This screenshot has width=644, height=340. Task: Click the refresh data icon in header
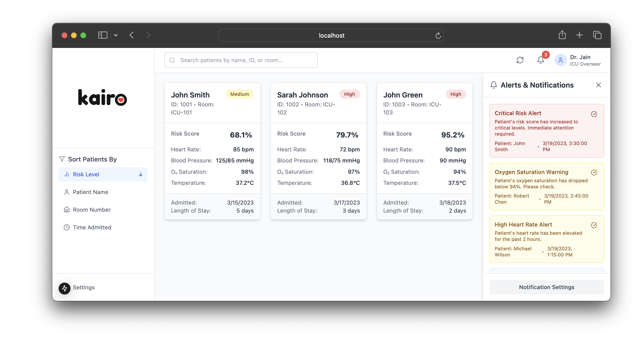[520, 60]
